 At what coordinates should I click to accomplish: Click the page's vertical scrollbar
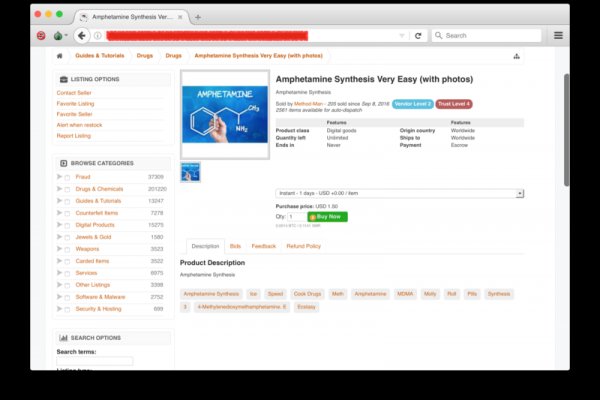click(567, 130)
